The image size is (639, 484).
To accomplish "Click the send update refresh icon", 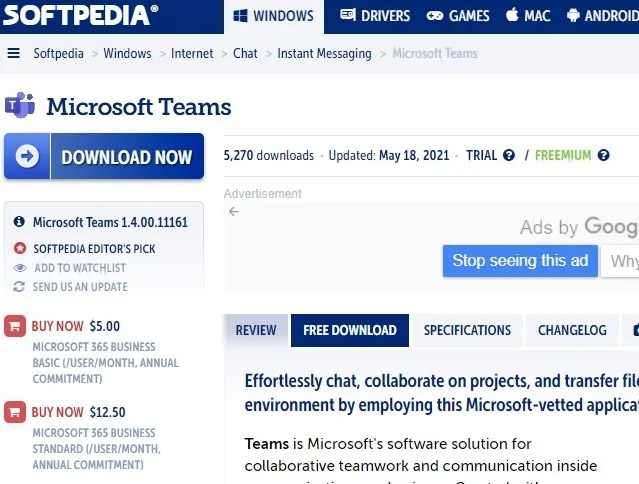I will tap(20, 287).
